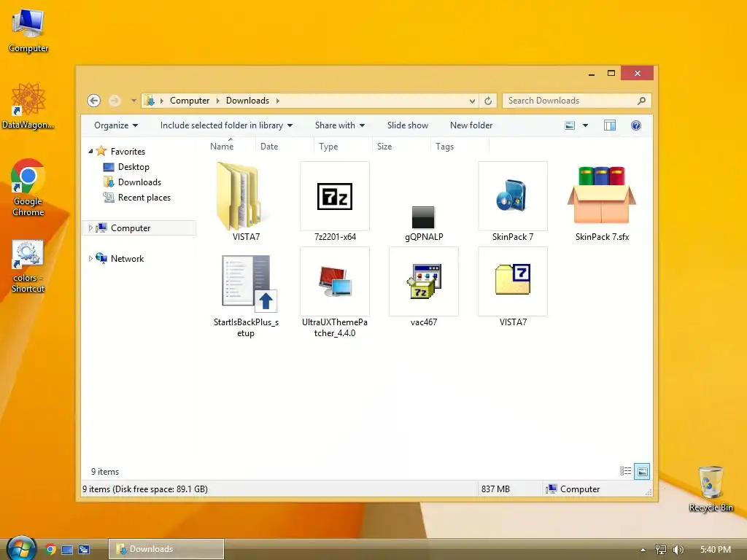
Task: Select the vac467 archive file
Action: click(x=424, y=281)
